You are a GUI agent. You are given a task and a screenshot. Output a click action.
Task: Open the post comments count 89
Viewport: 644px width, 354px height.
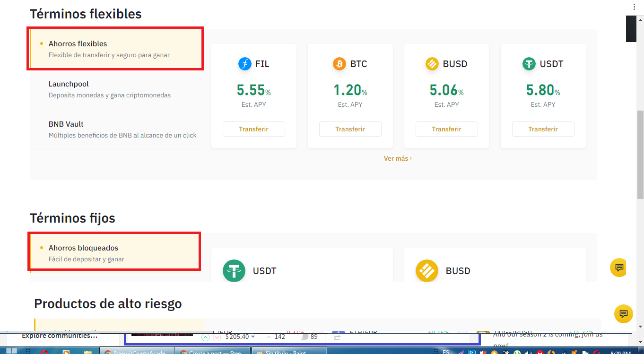(310, 337)
